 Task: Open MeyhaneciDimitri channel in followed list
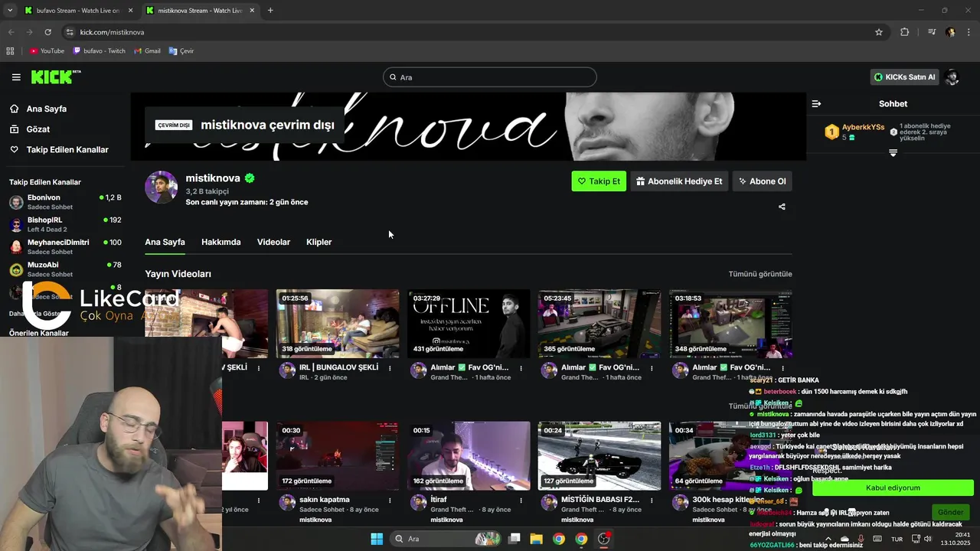click(65, 246)
